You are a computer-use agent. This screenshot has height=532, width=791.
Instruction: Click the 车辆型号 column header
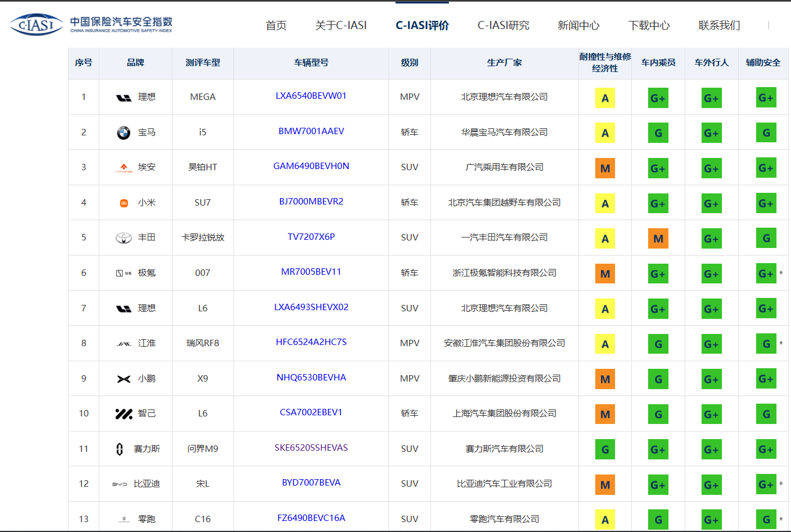click(311, 63)
